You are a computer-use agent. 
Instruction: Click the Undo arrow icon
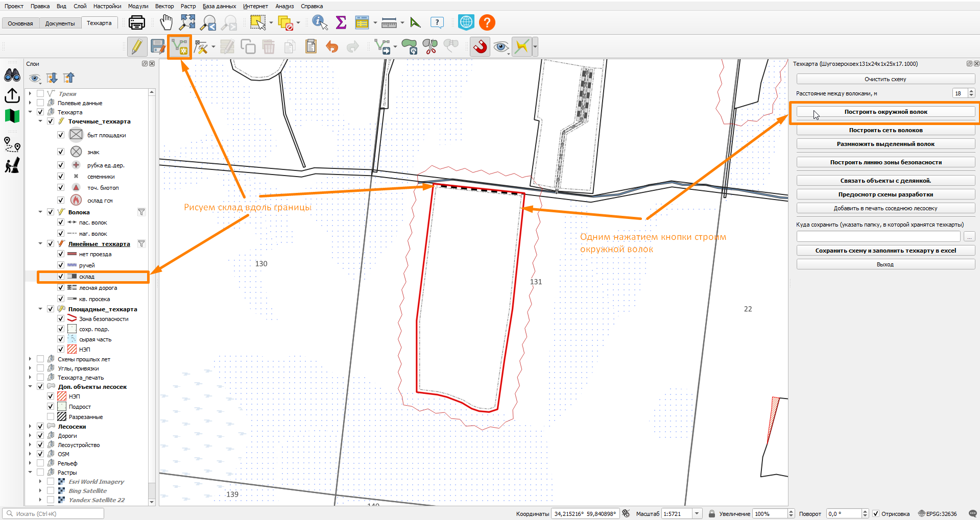point(332,47)
